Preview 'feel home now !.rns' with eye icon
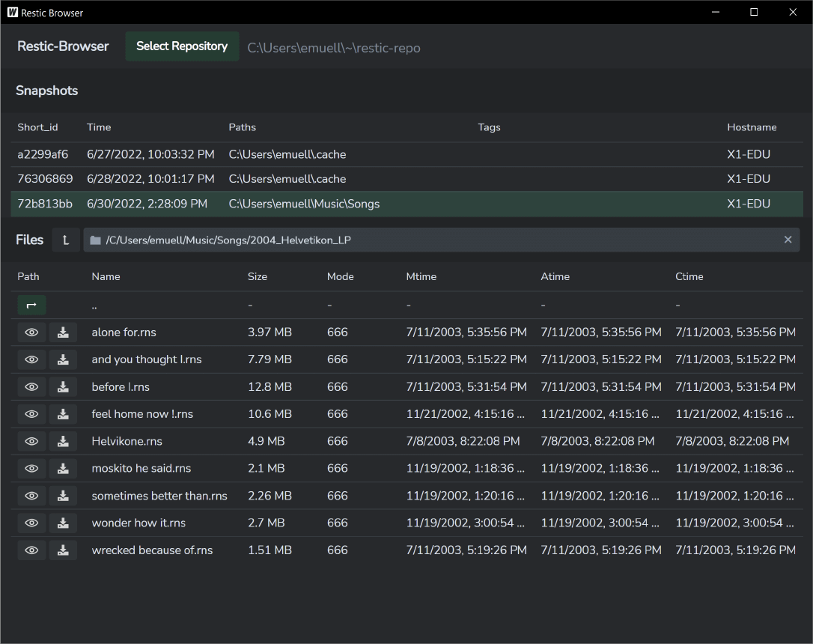The height and width of the screenshot is (644, 813). click(31, 414)
